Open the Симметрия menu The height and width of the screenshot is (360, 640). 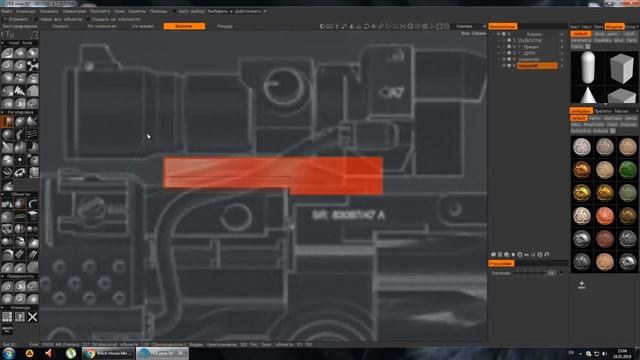[74, 11]
